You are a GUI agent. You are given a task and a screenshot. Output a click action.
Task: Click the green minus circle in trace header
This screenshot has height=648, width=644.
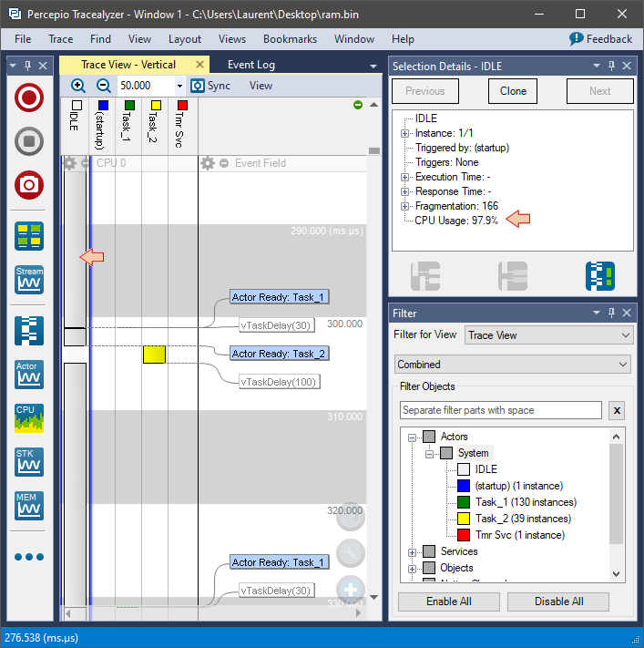[358, 105]
